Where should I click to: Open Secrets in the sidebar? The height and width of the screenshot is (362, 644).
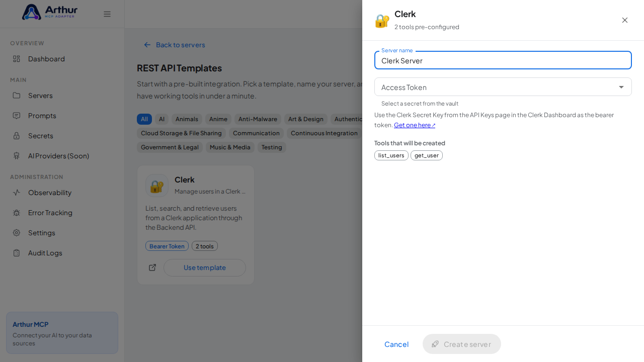[x=62, y=136]
